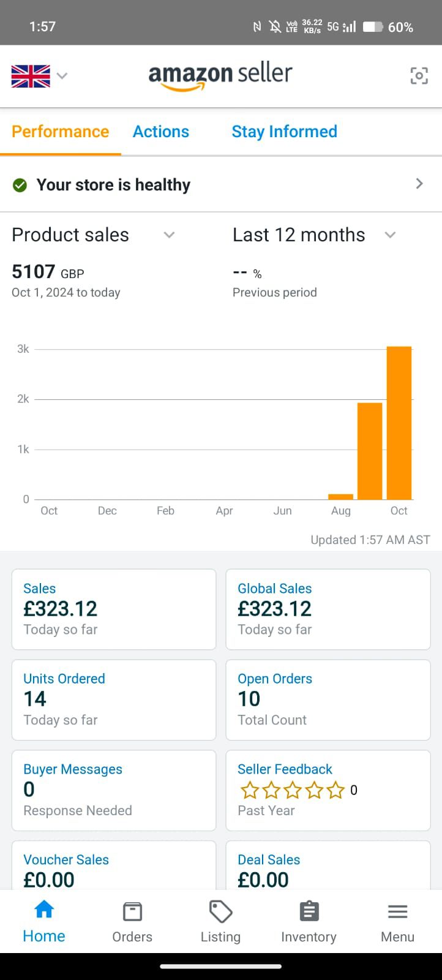The width and height of the screenshot is (442, 980).
Task: Open the Open Orders card
Action: click(x=328, y=699)
